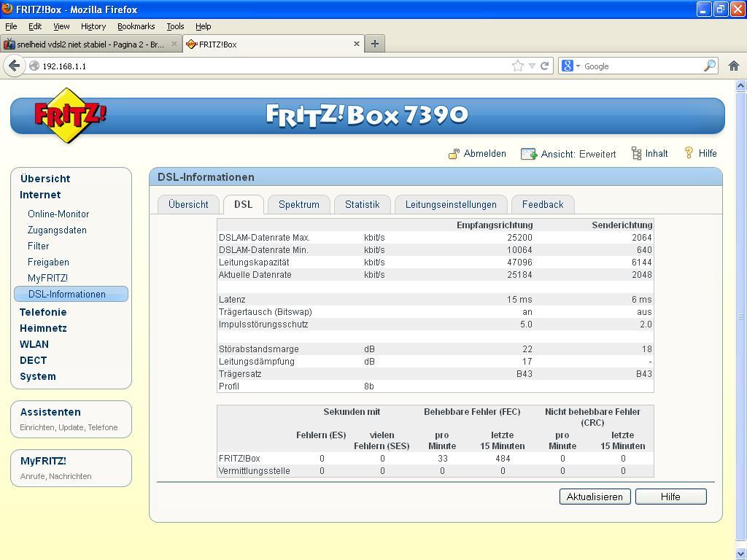Screen dimensions: 747x560
Task: Click the Profil value 8b
Action: 368,386
